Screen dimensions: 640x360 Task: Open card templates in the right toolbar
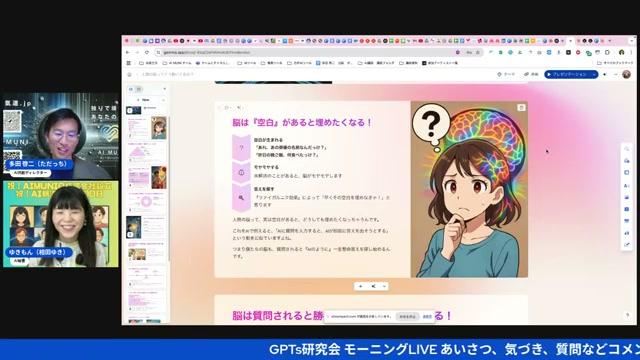click(x=627, y=161)
